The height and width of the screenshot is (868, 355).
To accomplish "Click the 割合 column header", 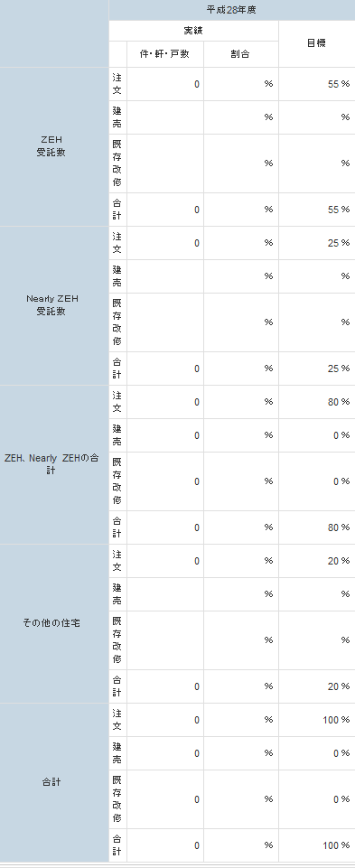I will [x=241, y=54].
